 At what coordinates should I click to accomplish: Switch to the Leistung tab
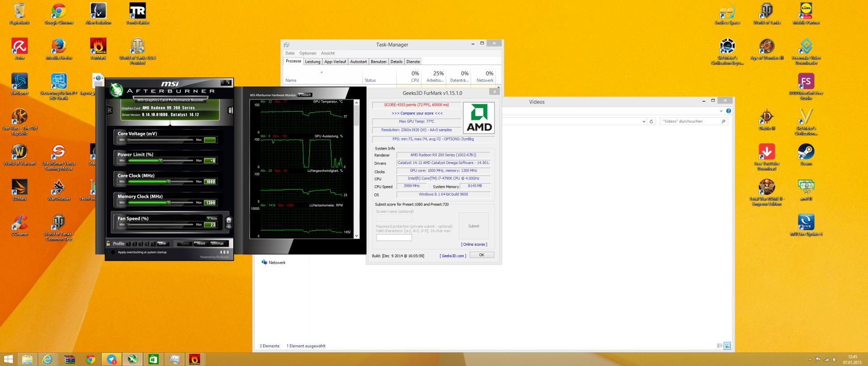click(x=312, y=61)
